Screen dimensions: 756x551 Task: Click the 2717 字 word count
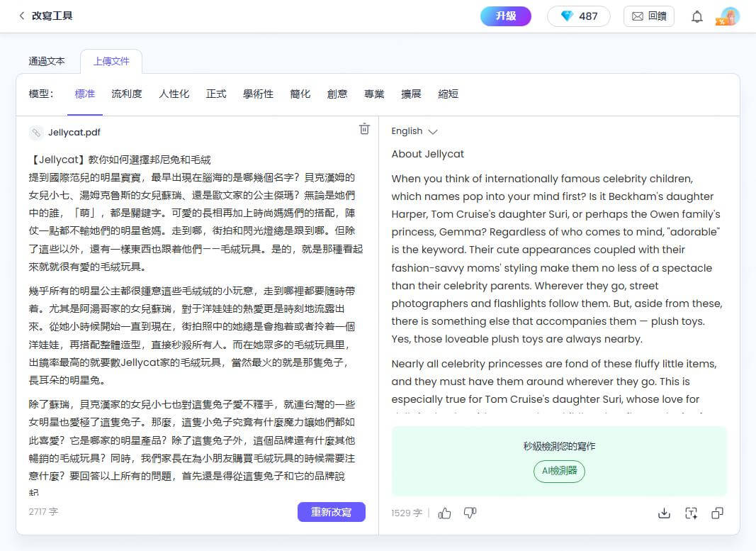[43, 511]
